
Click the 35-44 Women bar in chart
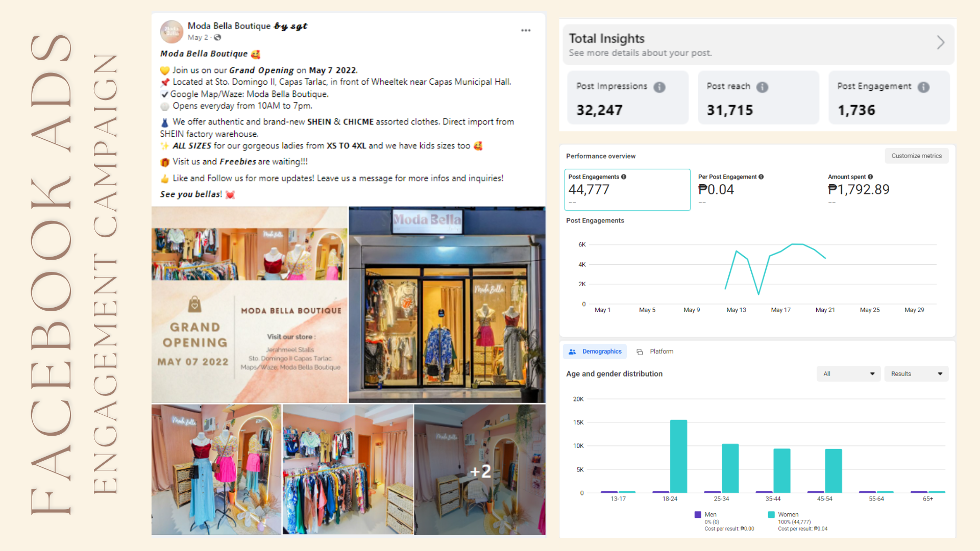coord(781,471)
